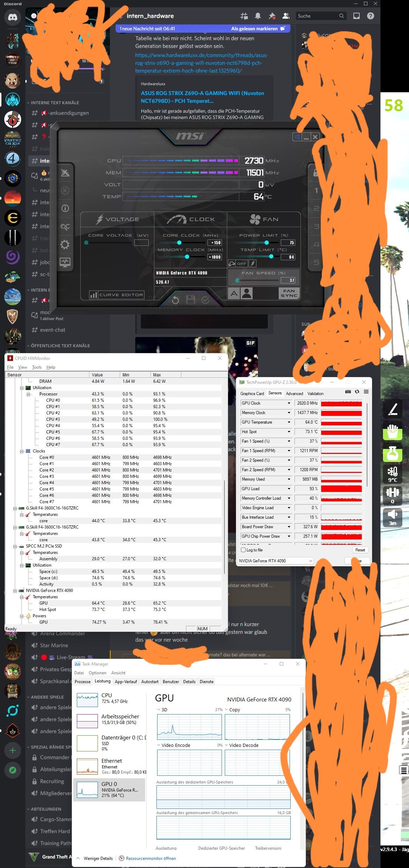Collapse HWMonitor Clocks tree node
Viewport: 409px width, 868px height.
pos(22,451)
